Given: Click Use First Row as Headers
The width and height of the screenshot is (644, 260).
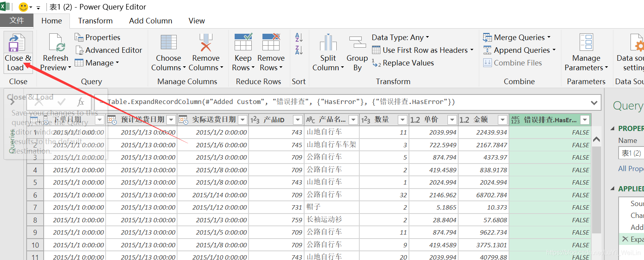Looking at the screenshot, I should [x=423, y=50].
